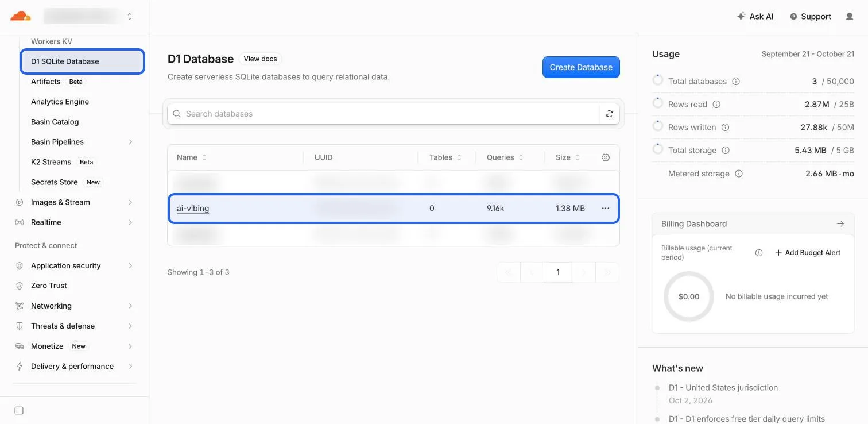This screenshot has height=424, width=868.
Task: Show info for Billable usage
Action: coord(759,253)
